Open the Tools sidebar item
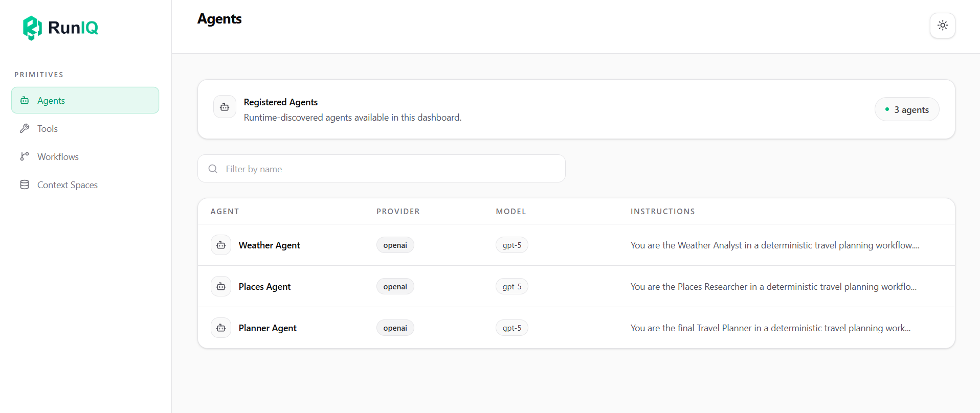980x413 pixels. 85,128
